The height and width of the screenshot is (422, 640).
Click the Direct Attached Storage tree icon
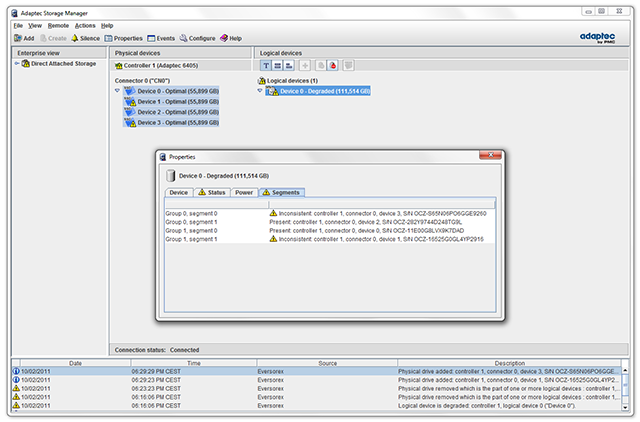click(26, 64)
